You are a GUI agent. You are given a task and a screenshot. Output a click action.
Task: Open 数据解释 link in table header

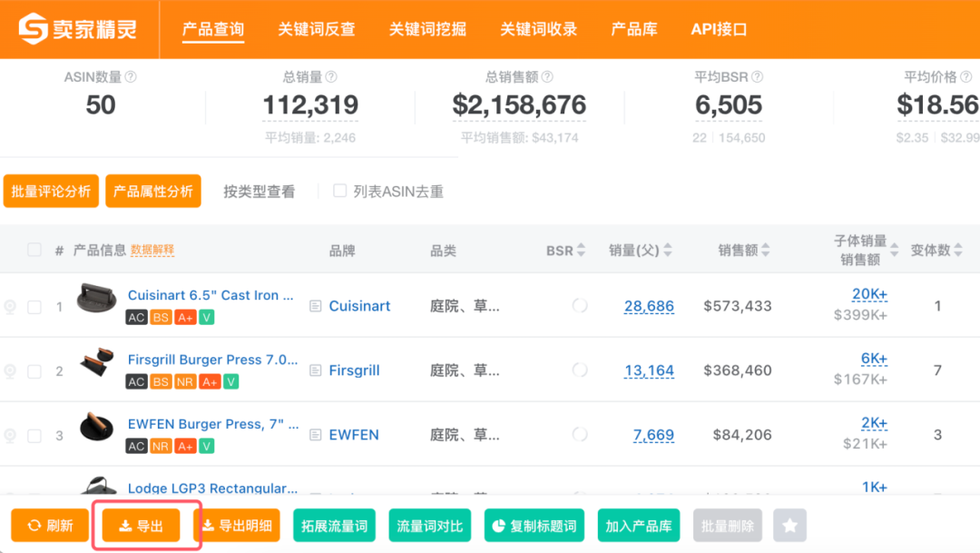(152, 250)
